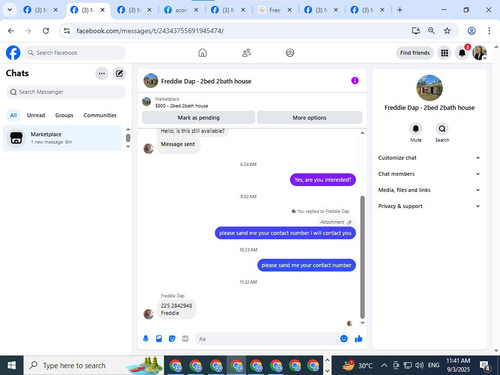The height and width of the screenshot is (375, 500).
Task: Open the Chats options ellipsis
Action: point(102,73)
